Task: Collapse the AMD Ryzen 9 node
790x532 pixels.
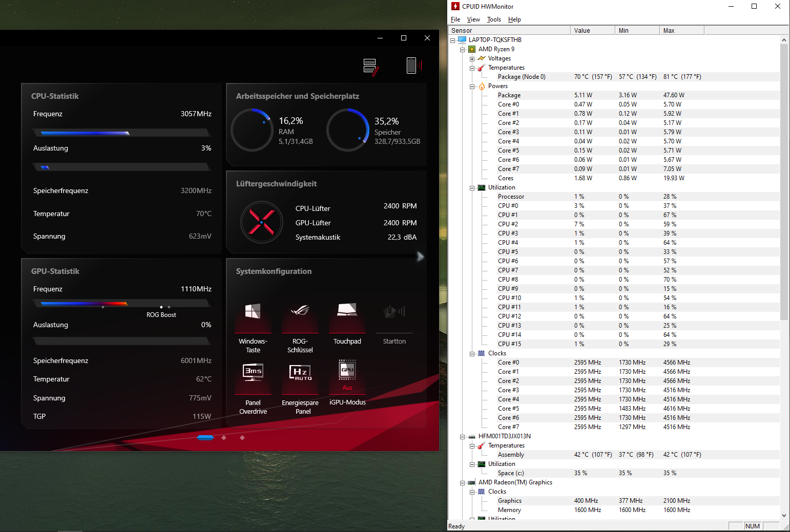Action: (x=463, y=49)
